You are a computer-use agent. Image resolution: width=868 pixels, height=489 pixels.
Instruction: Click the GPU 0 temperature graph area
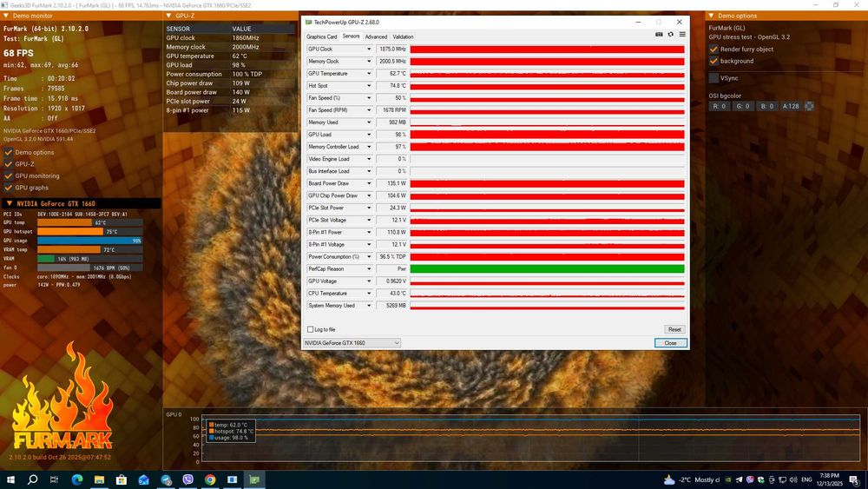(530, 438)
